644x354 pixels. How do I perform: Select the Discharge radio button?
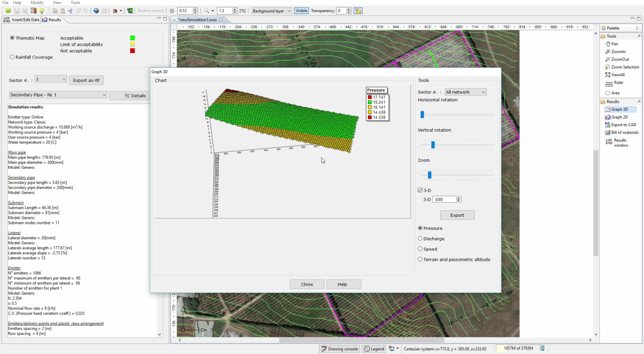tap(420, 239)
